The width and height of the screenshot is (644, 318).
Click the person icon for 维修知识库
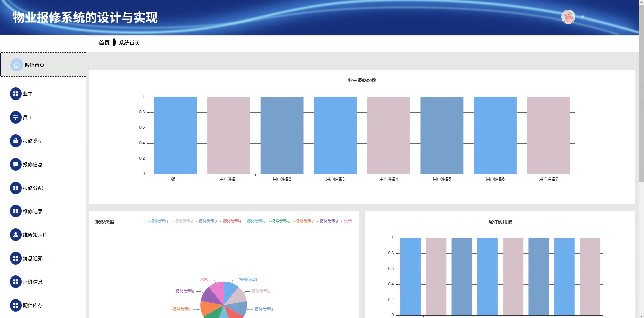[x=16, y=235]
